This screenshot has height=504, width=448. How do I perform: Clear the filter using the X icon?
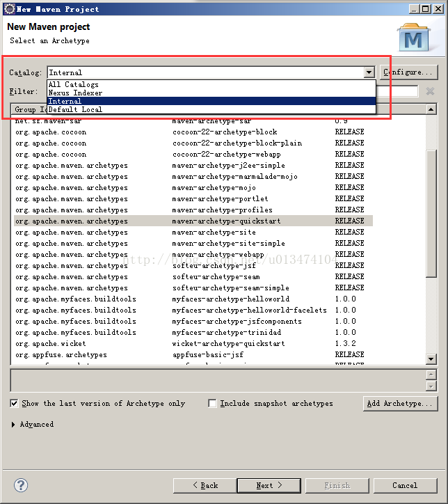pos(430,91)
